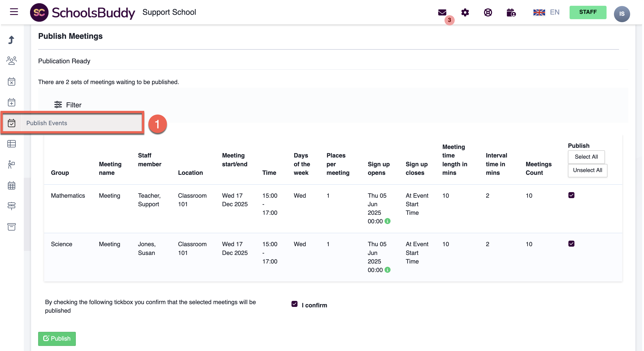Uncheck publish checkbox for Mathematics row

point(571,195)
